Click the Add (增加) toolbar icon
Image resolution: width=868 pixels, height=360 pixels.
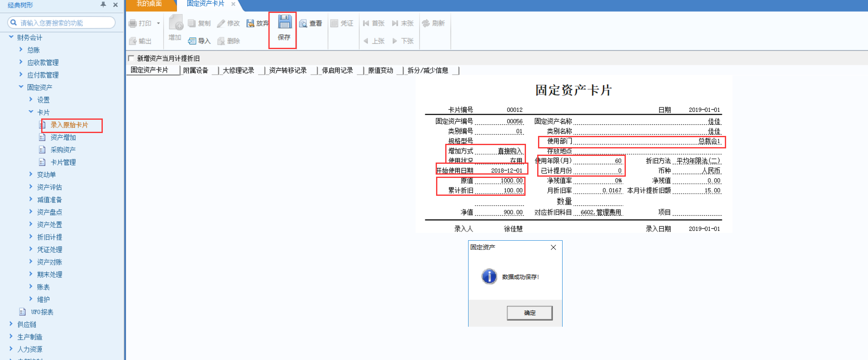[176, 22]
